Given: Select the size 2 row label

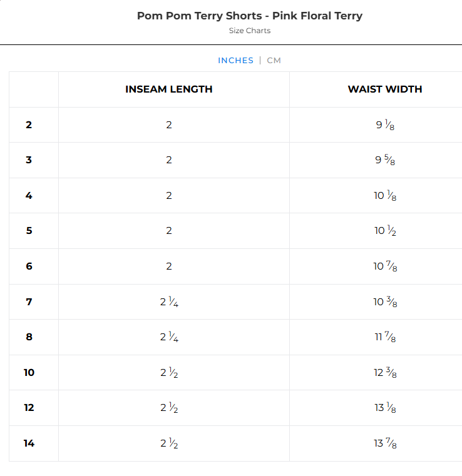Looking at the screenshot, I should 29,125.
